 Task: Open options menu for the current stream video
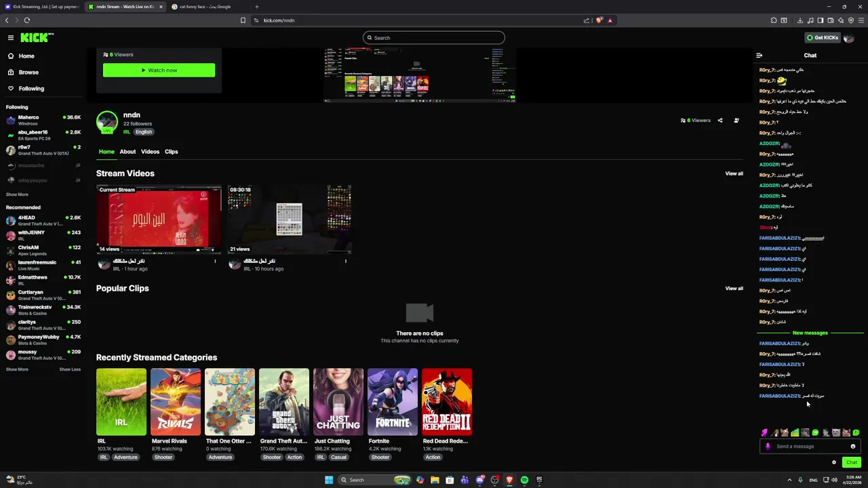[x=215, y=261]
